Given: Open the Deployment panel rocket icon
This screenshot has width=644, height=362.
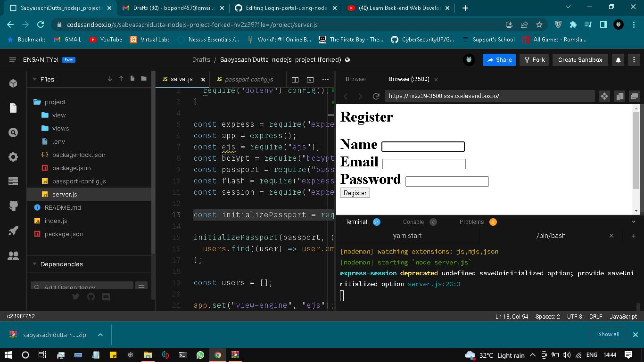Looking at the screenshot, I should point(13,230).
